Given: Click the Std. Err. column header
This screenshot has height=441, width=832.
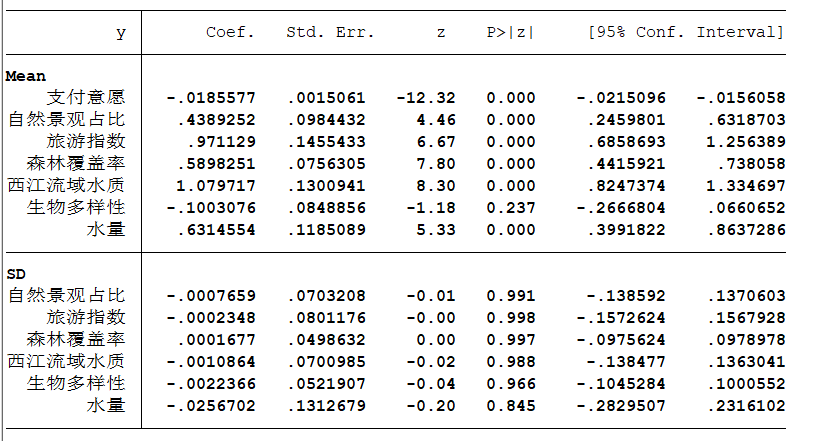Looking at the screenshot, I should tap(330, 32).
